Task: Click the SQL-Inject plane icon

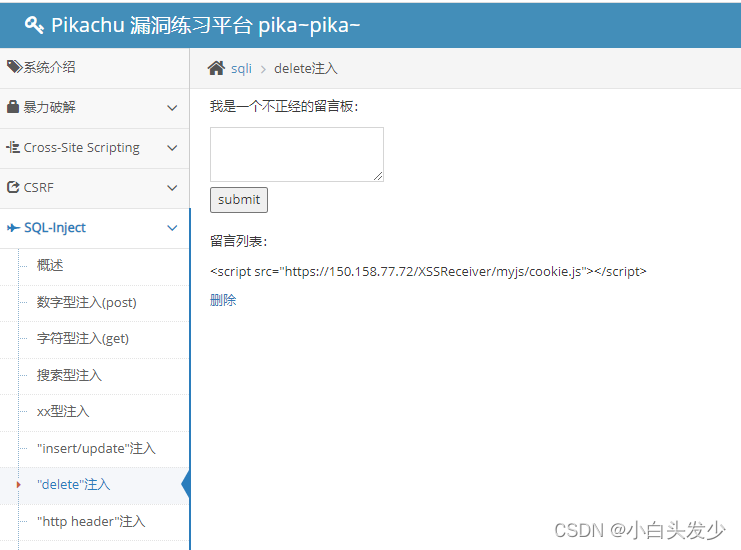Action: [13, 228]
